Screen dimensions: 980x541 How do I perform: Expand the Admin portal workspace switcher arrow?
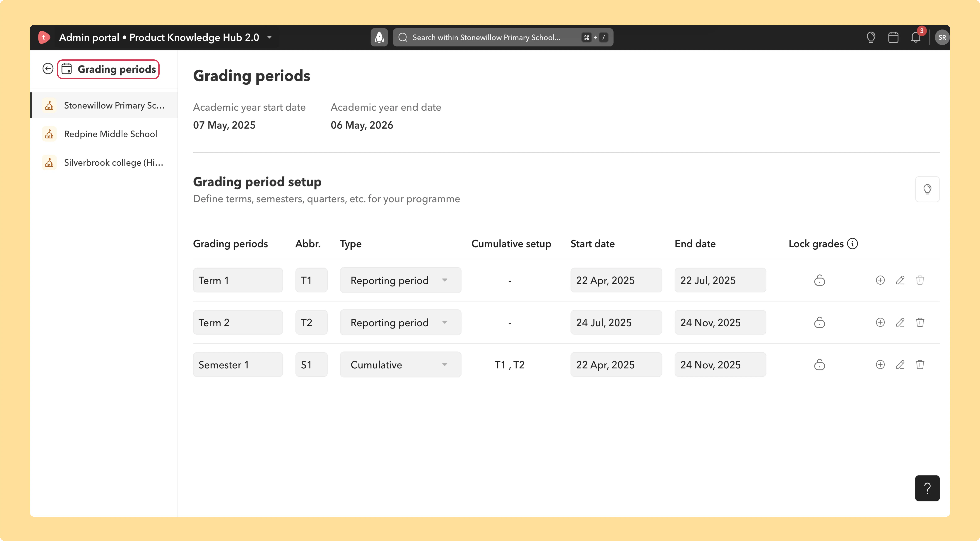pyautogui.click(x=269, y=37)
